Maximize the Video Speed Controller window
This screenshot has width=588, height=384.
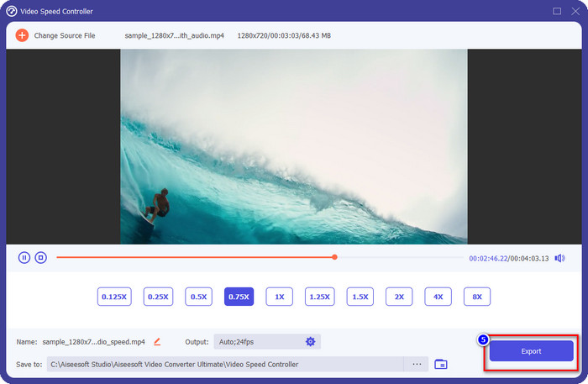557,11
